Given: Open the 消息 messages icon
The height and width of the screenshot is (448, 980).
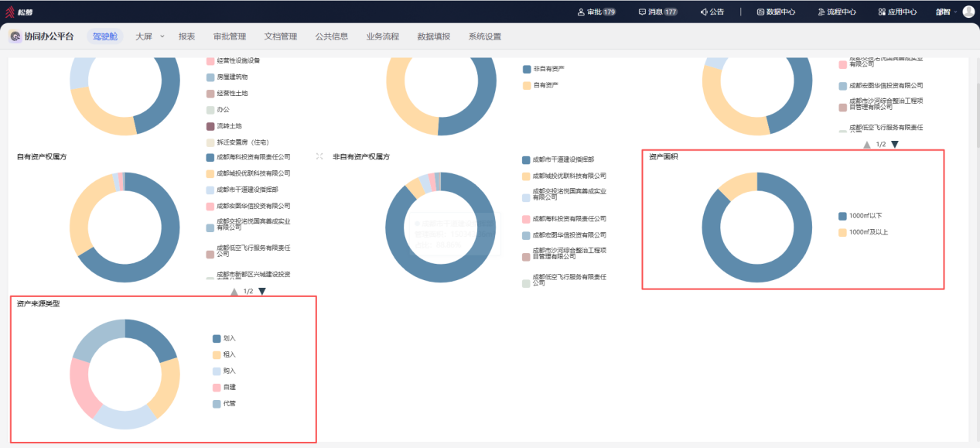Looking at the screenshot, I should click(x=642, y=12).
